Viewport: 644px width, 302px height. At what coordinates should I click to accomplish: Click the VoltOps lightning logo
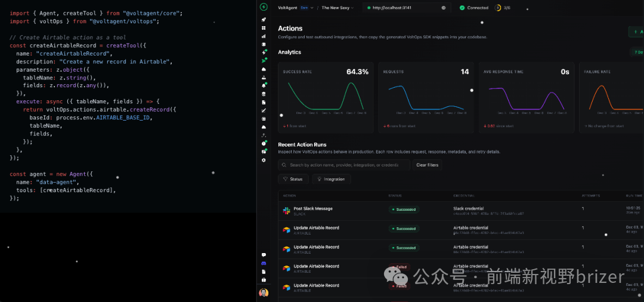point(264,7)
